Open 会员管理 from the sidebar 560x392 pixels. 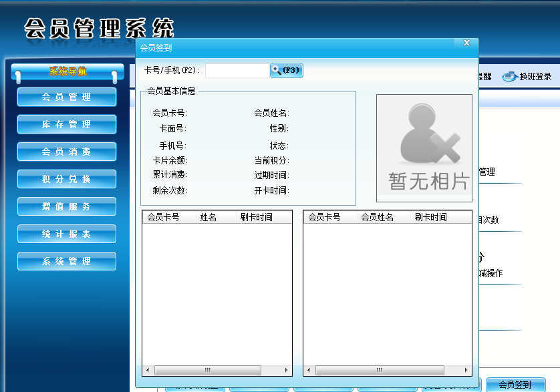pyautogui.click(x=66, y=97)
